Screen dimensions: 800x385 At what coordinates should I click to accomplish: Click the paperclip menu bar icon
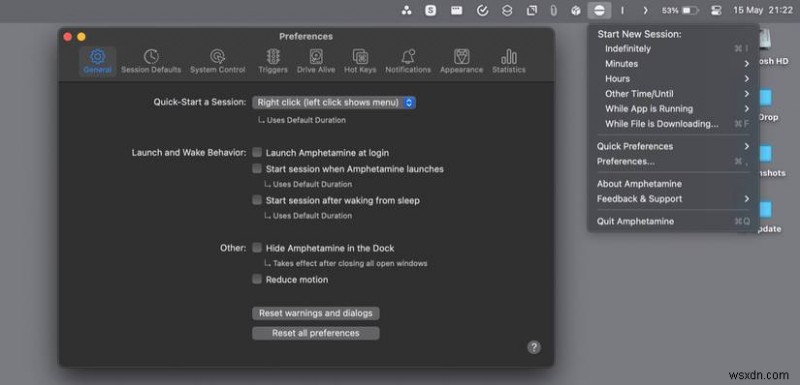point(554,10)
